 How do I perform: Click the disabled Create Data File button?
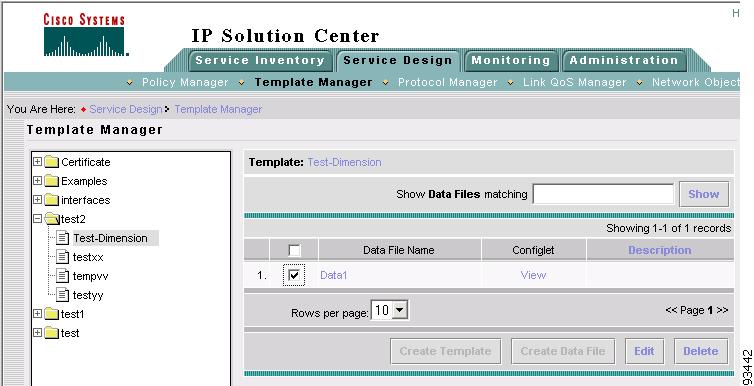click(x=563, y=351)
